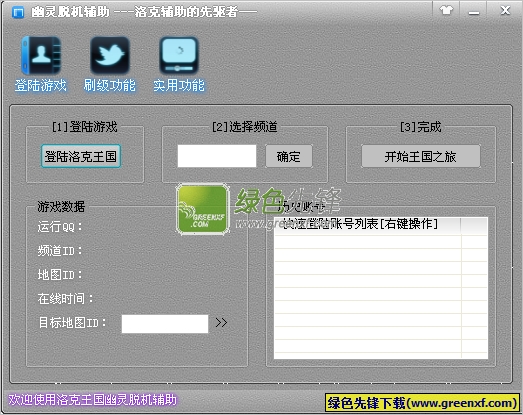Open the 实用功能 monitor icon
This screenshot has height=415, width=523.
click(179, 55)
